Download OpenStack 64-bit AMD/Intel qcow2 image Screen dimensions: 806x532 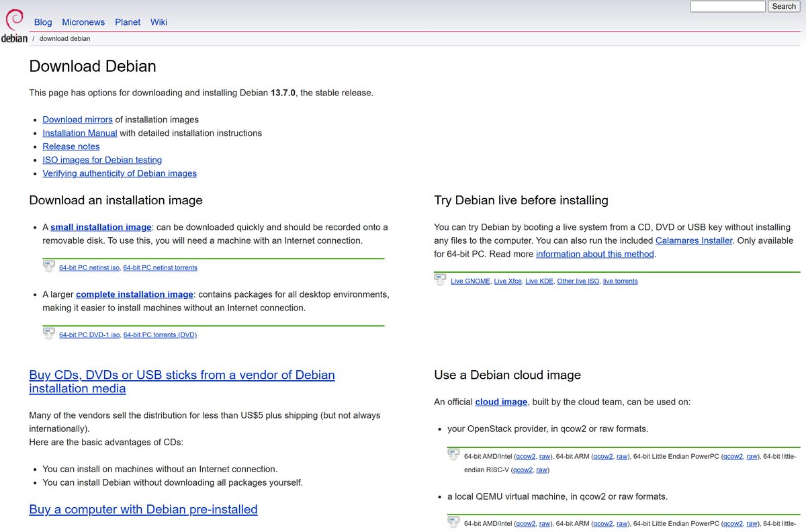click(x=526, y=456)
